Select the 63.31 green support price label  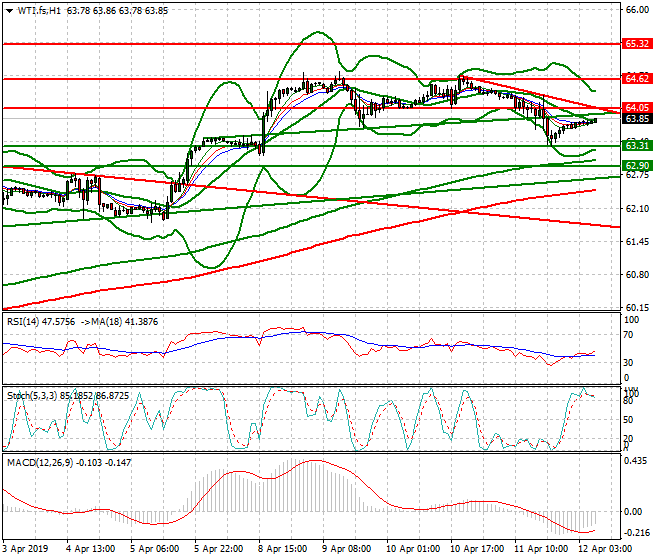click(x=637, y=146)
